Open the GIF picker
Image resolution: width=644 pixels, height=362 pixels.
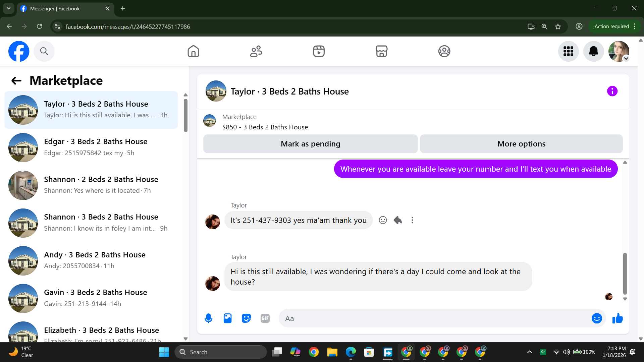pos(265,318)
